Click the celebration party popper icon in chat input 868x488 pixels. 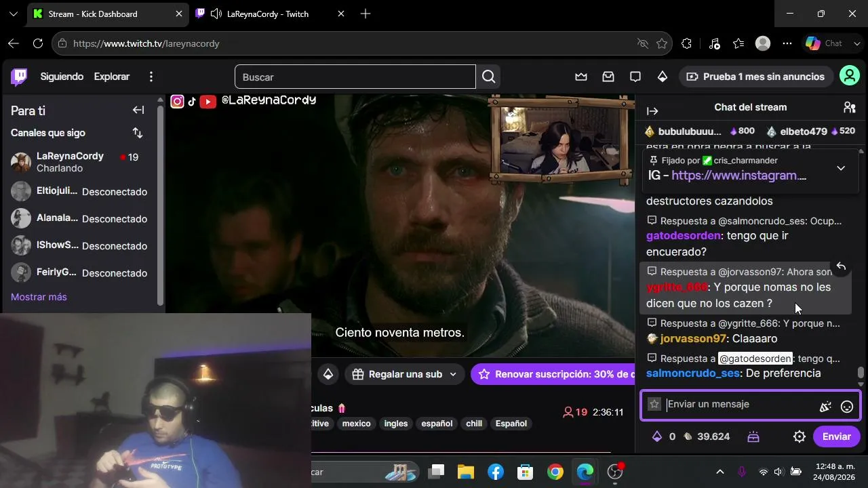point(825,407)
